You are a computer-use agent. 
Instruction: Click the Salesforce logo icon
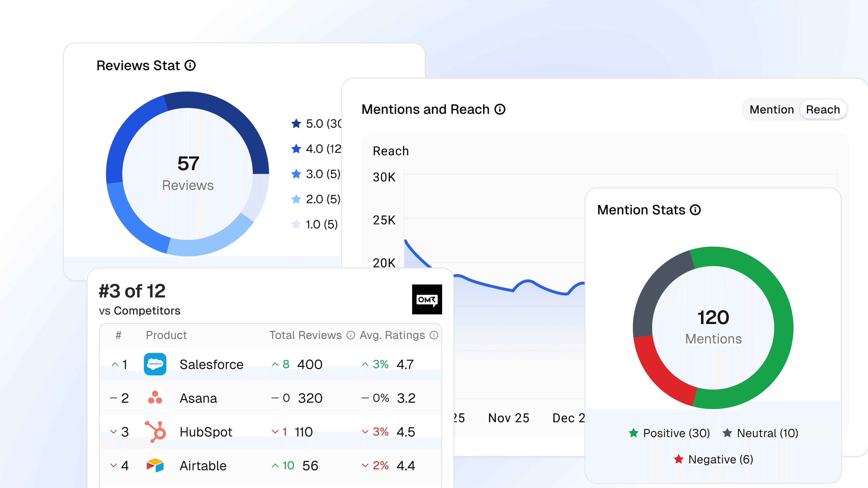[x=155, y=364]
